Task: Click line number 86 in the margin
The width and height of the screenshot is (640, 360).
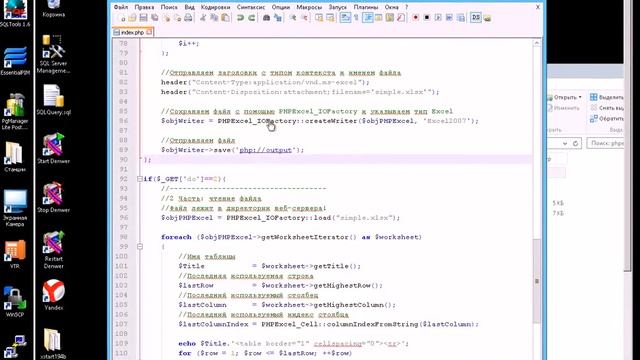Action: (123, 121)
